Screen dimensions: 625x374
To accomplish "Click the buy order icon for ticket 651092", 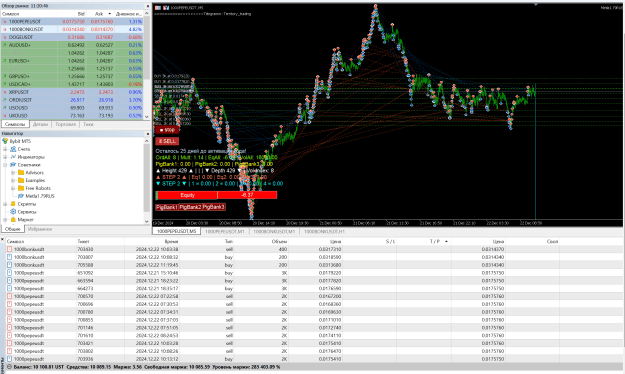I will coord(10,273).
